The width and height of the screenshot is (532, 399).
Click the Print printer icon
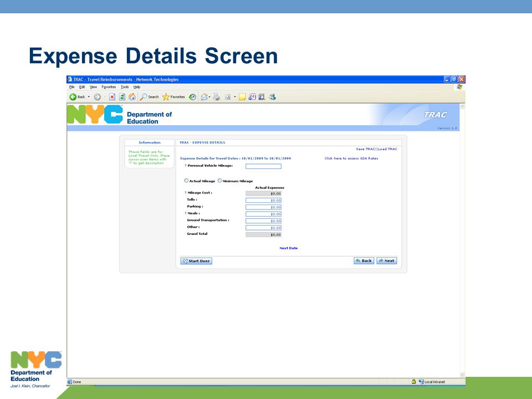[x=217, y=97]
